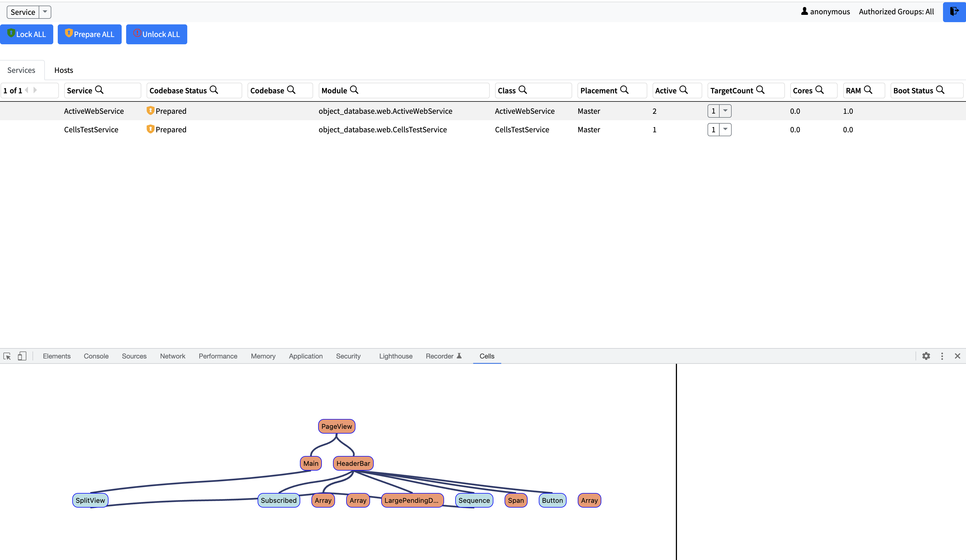The width and height of the screenshot is (966, 560).
Task: Toggle the device toolbar icon
Action: tap(22, 356)
